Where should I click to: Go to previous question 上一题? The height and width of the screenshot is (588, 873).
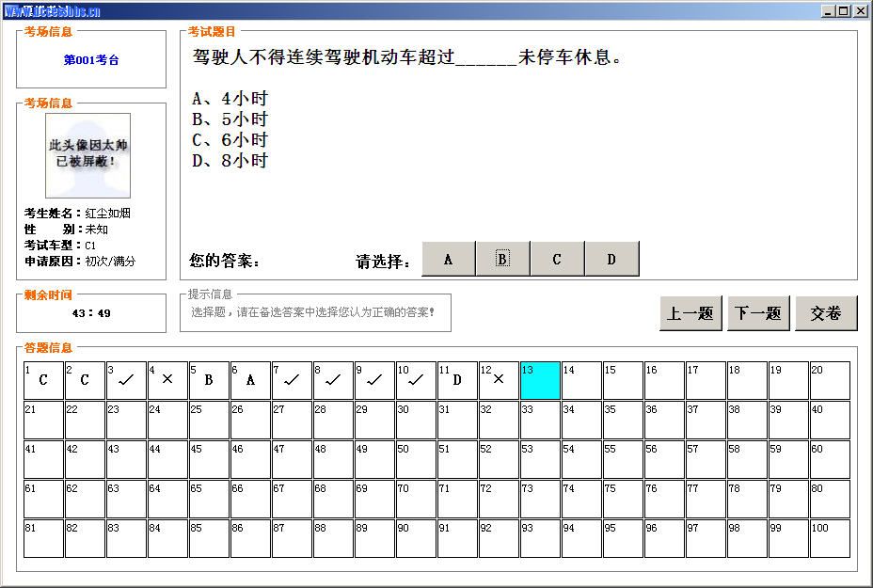pos(690,313)
